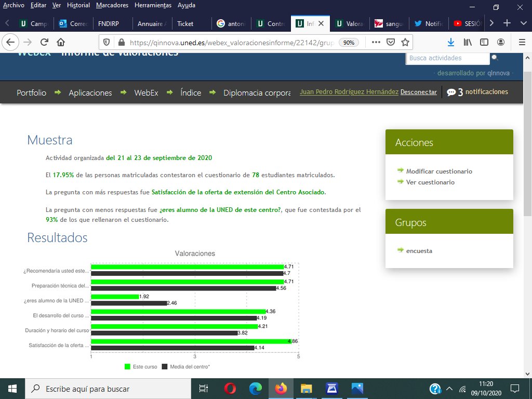Click the green 4.86 Satisfacción bar

[x=191, y=341]
